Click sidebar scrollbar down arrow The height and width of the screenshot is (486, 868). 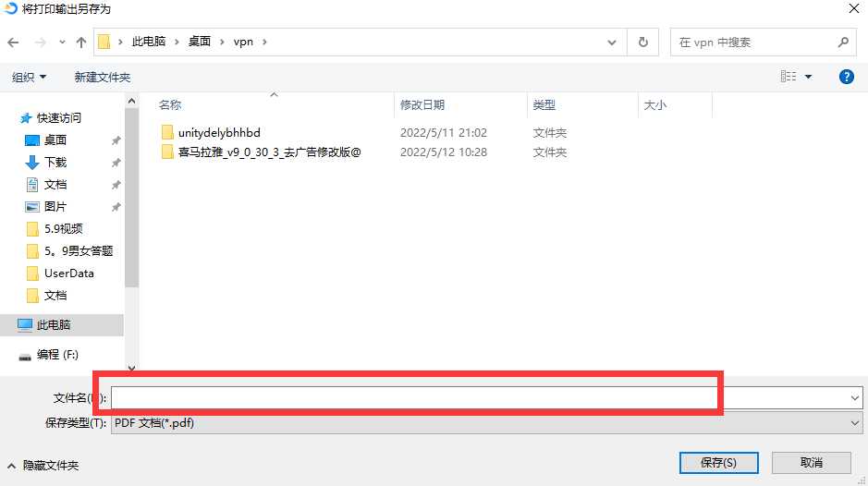(x=131, y=368)
